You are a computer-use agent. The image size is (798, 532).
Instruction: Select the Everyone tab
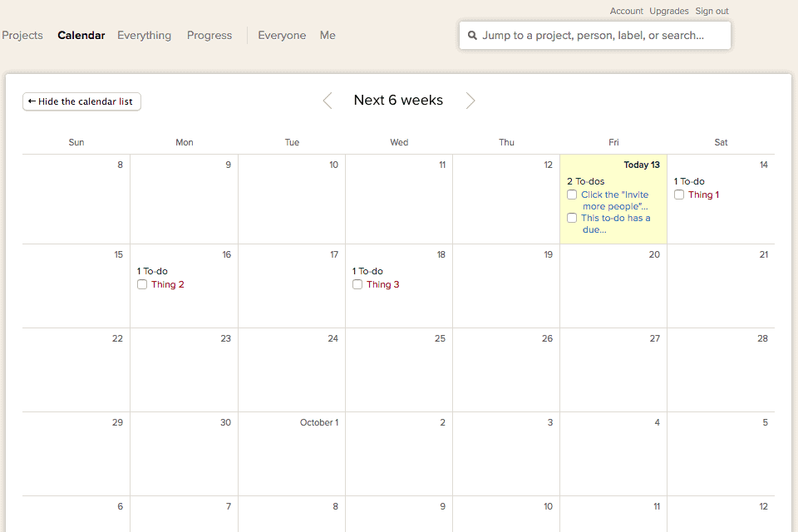coord(282,36)
